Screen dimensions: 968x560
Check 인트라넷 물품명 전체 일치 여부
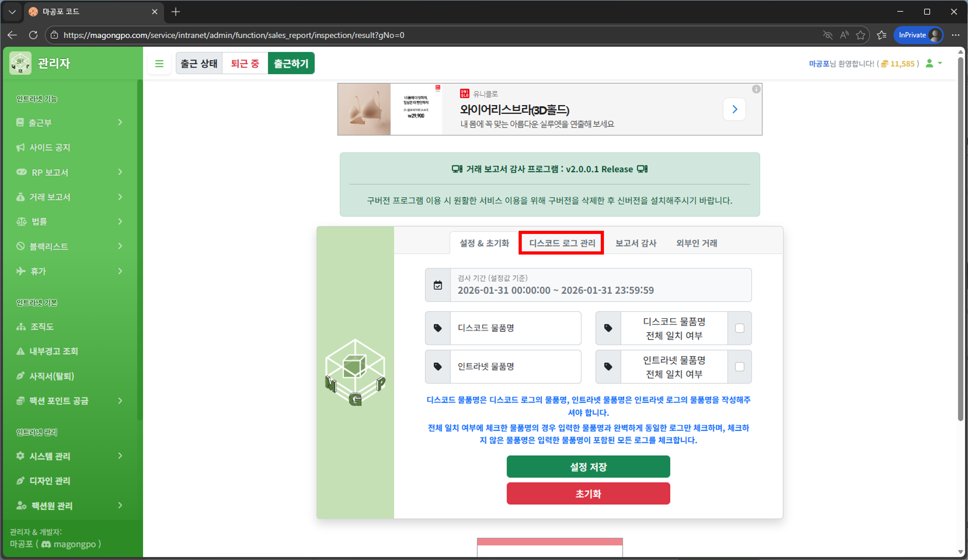[x=739, y=367]
